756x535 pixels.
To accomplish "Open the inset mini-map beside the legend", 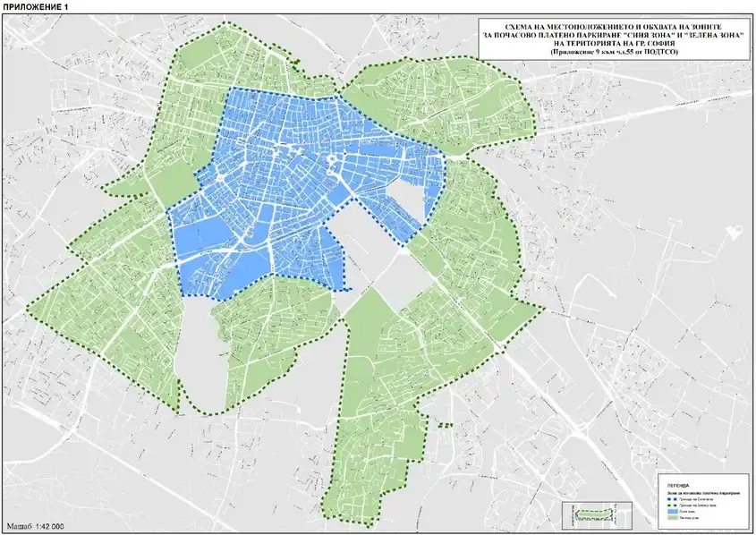I will click(x=594, y=514).
